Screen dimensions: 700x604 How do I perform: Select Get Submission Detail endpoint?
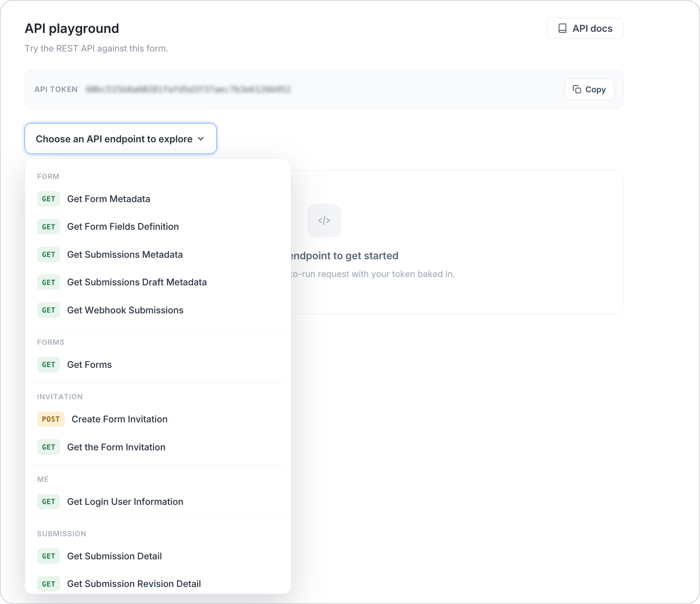tap(158, 556)
